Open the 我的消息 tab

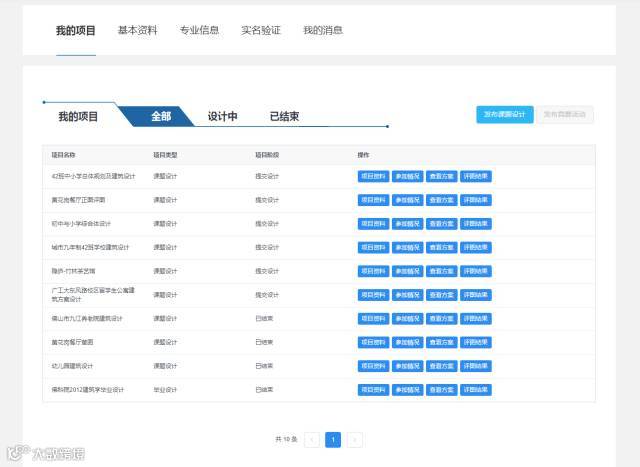(323, 30)
